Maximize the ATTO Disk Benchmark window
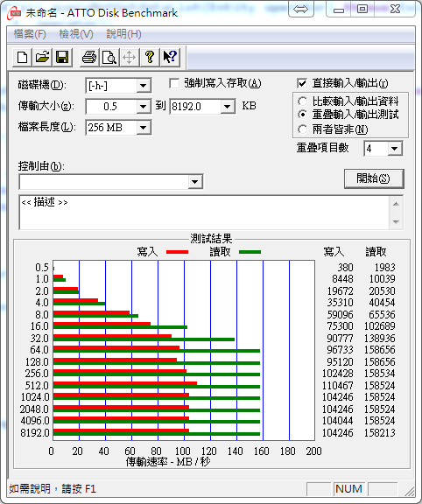This screenshot has width=422, height=504. [362, 9]
